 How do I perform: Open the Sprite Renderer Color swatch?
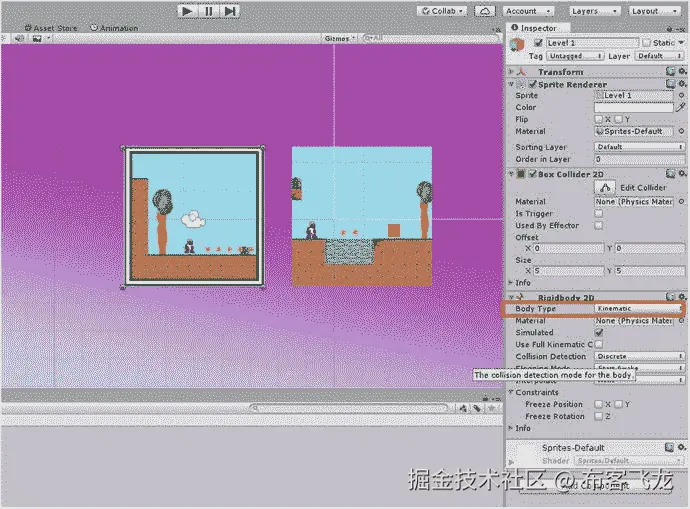tap(634, 107)
